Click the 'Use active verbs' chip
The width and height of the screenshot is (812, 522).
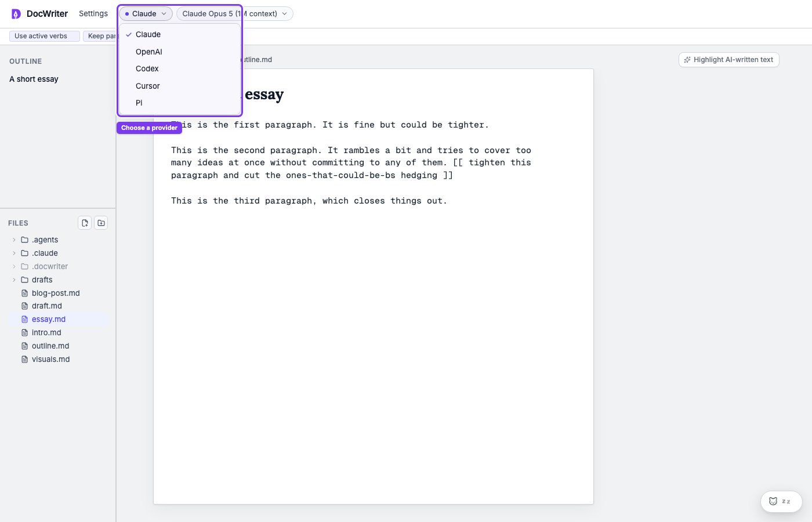(x=44, y=36)
